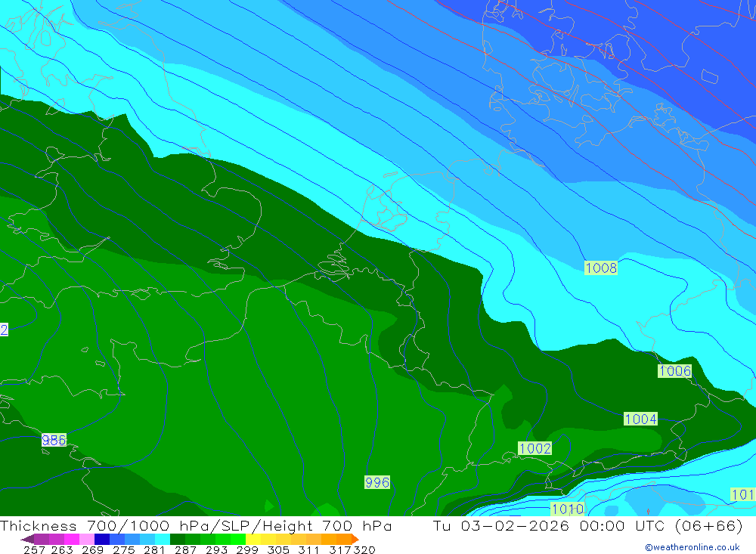Click the purple left arrow of legend
Image resolution: width=756 pixels, height=554 pixels.
tap(27, 539)
